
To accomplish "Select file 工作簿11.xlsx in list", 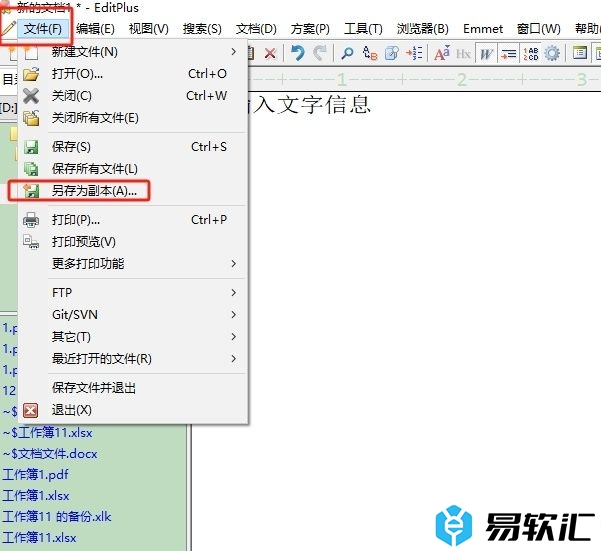I will (39, 538).
